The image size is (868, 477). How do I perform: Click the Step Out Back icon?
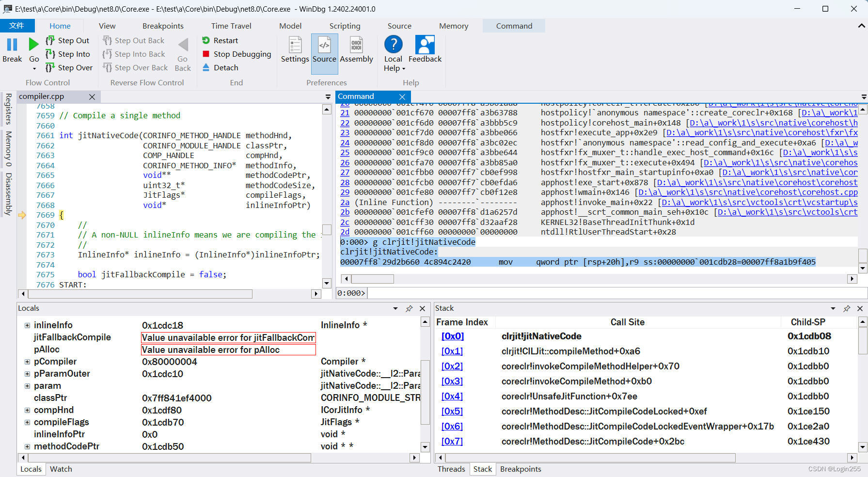[107, 41]
